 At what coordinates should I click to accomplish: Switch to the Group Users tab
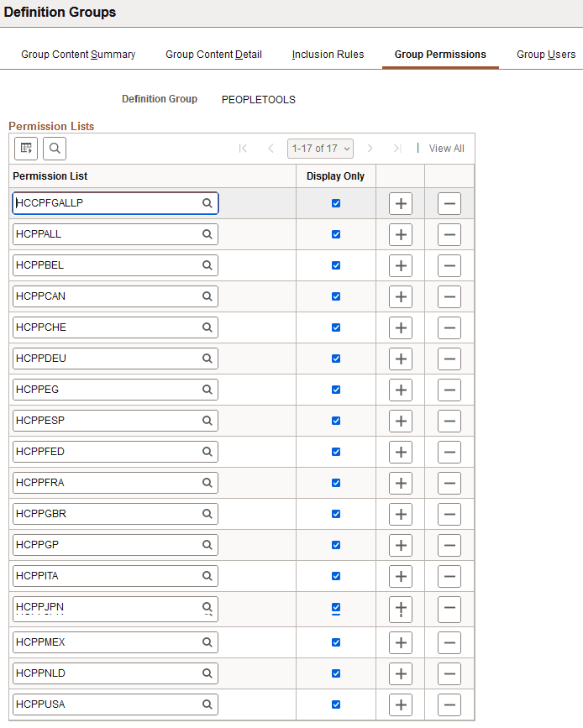(x=546, y=54)
